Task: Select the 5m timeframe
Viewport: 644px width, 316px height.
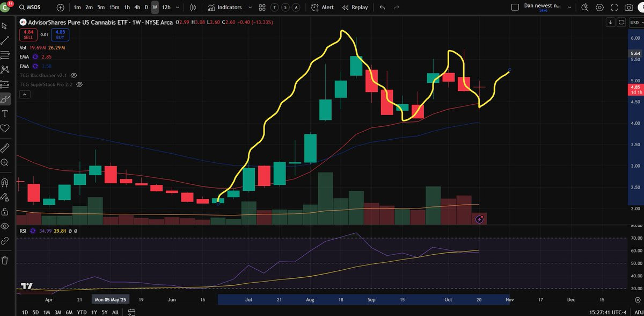Action: click(x=101, y=8)
